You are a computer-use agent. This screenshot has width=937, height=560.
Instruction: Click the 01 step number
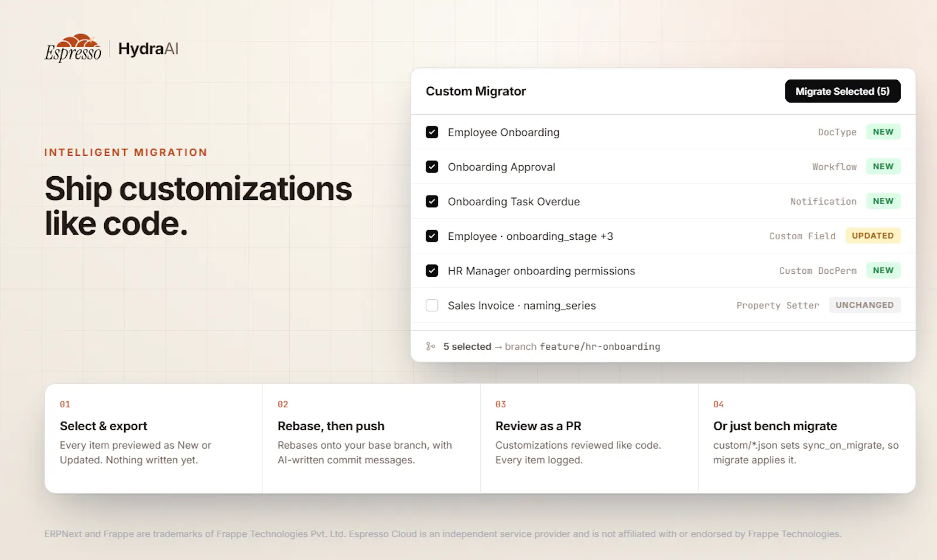[65, 404]
